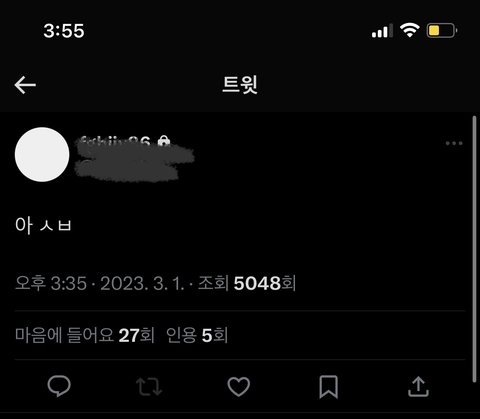480x419 pixels.
Task: Tap the tweet timestamp 오후 3:35
Action: point(51,284)
